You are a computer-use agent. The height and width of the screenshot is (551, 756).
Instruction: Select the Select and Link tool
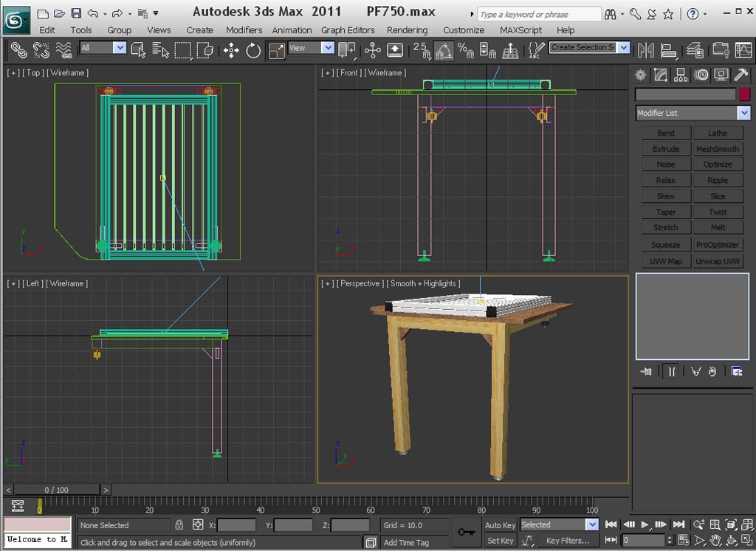(x=18, y=49)
